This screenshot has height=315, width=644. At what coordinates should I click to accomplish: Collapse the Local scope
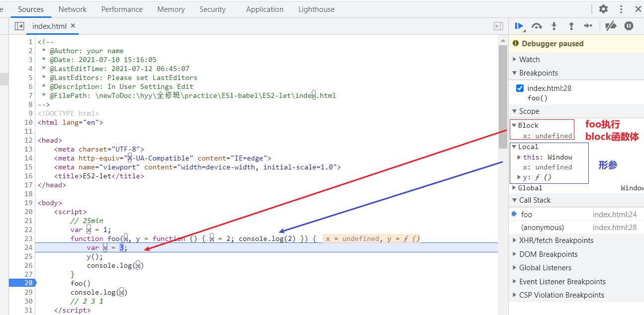[x=514, y=147]
